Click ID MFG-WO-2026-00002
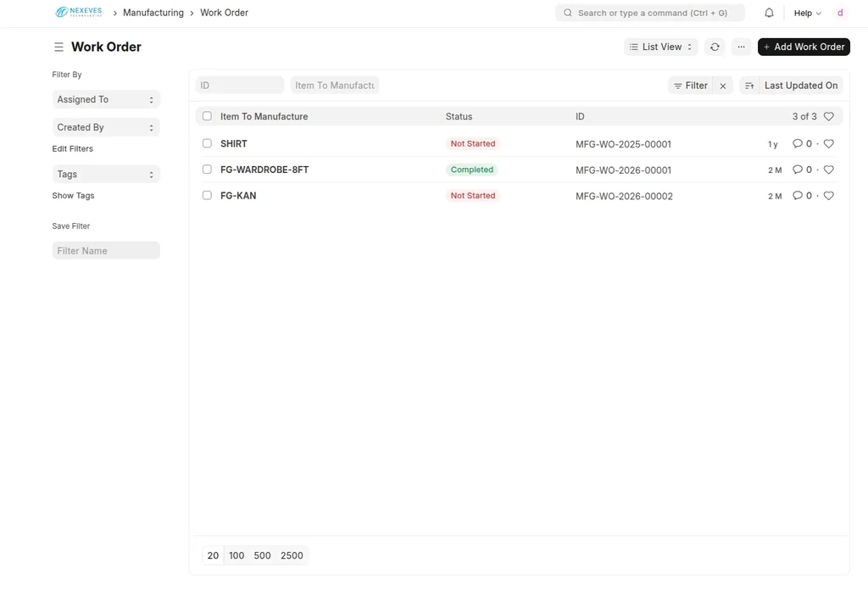The height and width of the screenshot is (602, 868). tap(624, 196)
